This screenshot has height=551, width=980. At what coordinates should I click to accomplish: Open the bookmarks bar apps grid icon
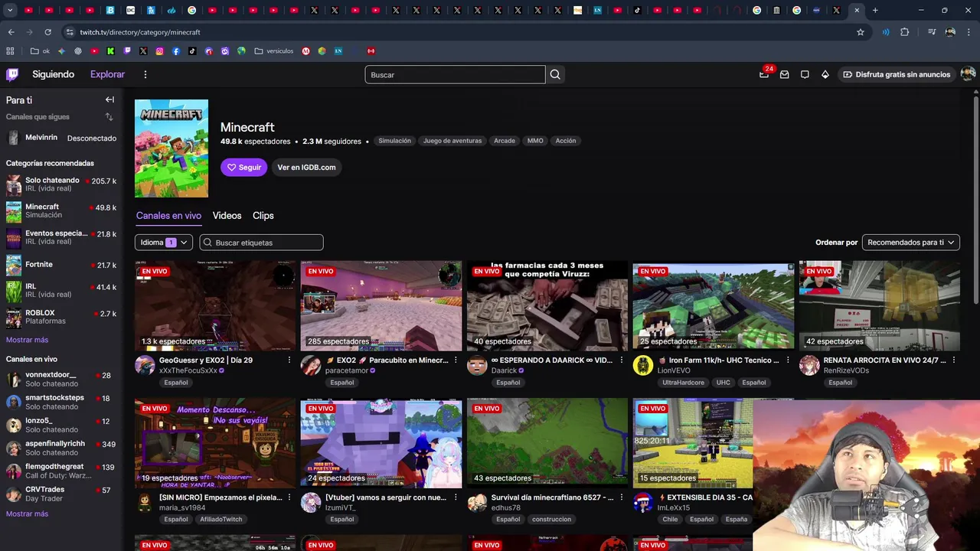10,51
